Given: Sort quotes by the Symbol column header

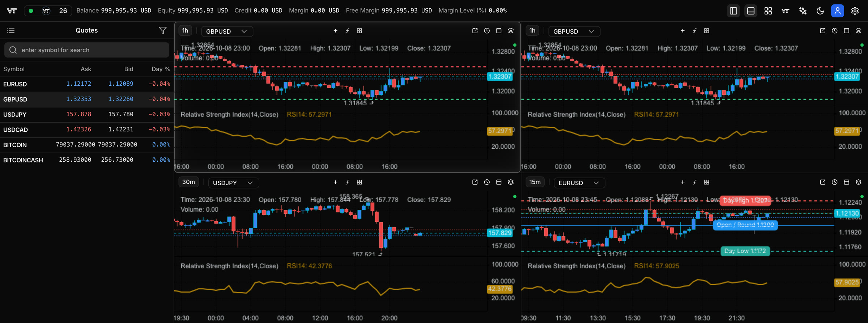Looking at the screenshot, I should (14, 69).
